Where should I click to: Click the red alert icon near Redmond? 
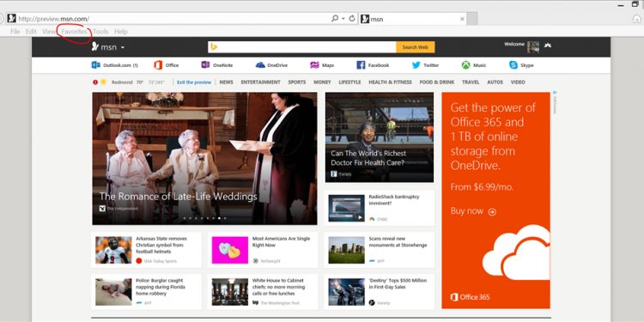point(95,82)
